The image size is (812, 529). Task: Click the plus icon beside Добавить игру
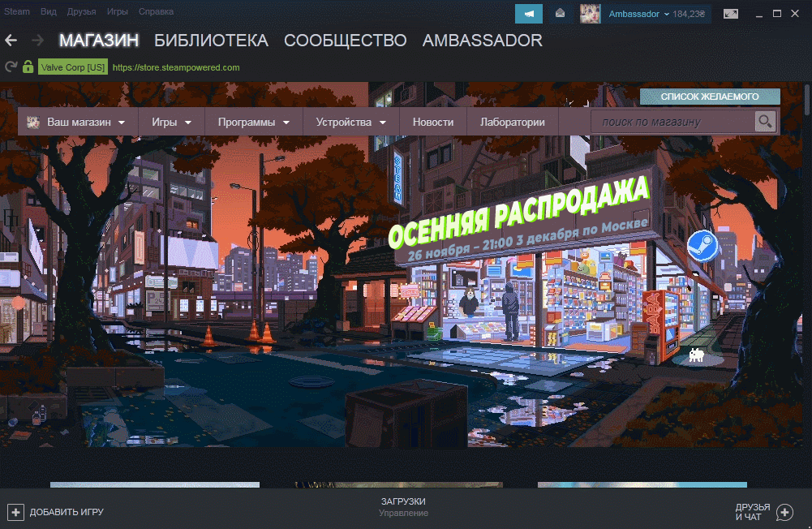click(15, 513)
